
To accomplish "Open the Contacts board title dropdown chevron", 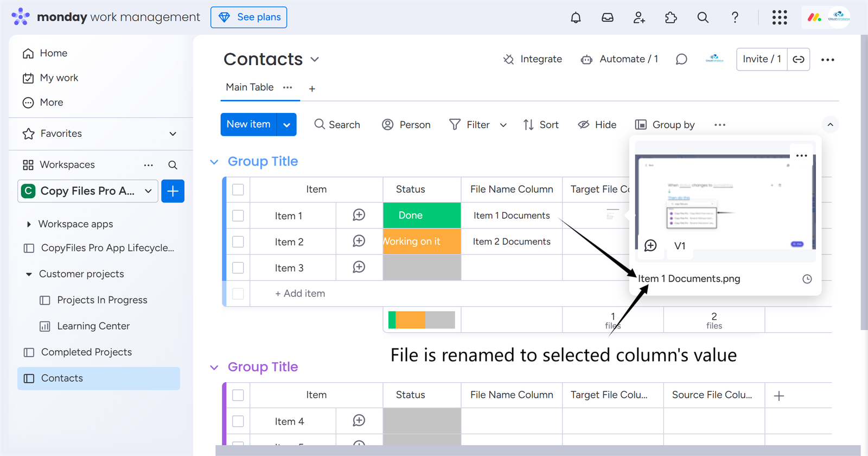I will (x=315, y=59).
